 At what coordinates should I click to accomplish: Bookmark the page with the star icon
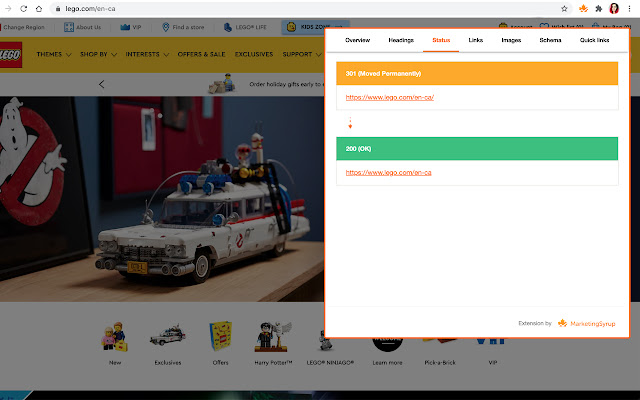pos(564,9)
